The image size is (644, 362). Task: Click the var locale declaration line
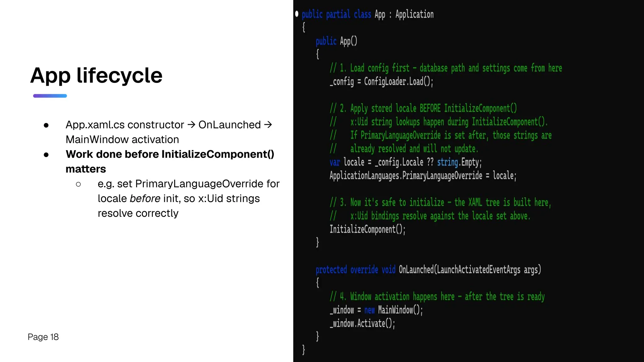pyautogui.click(x=406, y=162)
